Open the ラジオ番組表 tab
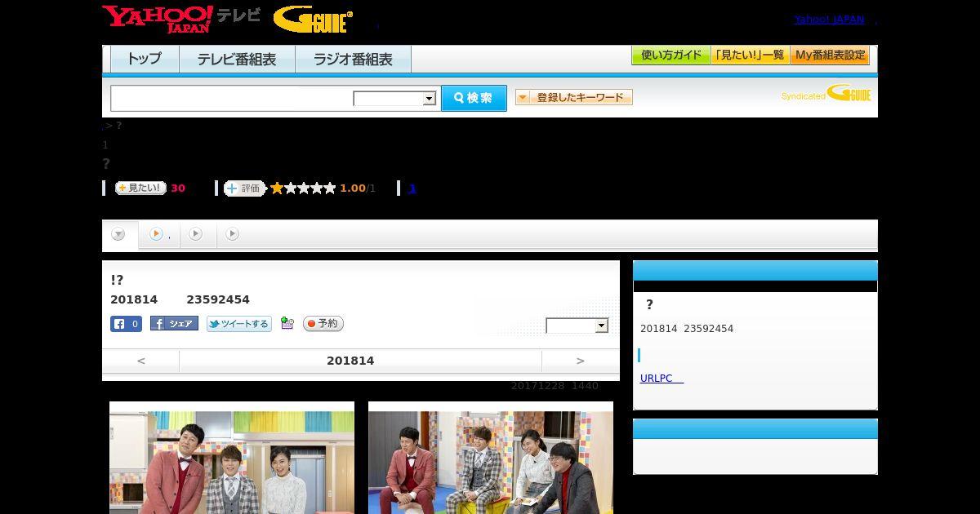Image resolution: width=980 pixels, height=514 pixels. coord(353,60)
